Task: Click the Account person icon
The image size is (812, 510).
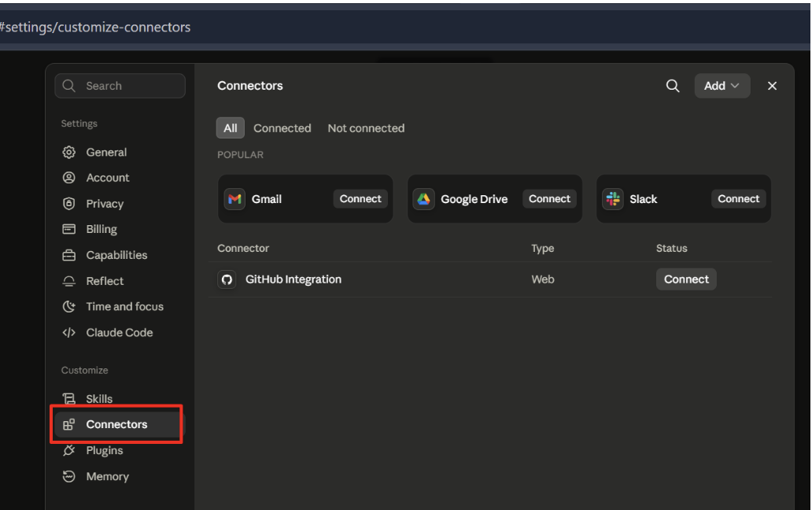Action: [x=69, y=178]
